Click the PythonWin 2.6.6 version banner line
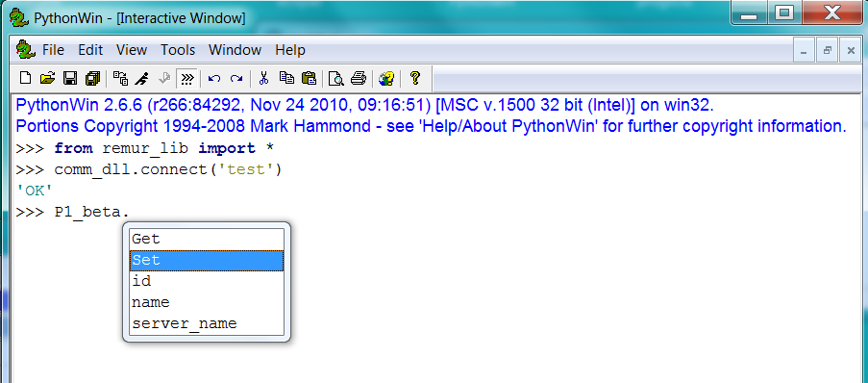 tap(365, 105)
